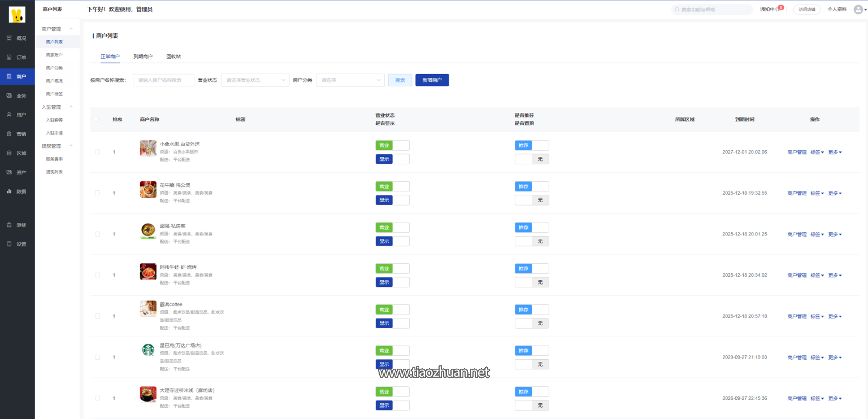The image size is (868, 419).
Task: Click the 概况 overview icon in left sidebar
Action: (9, 38)
